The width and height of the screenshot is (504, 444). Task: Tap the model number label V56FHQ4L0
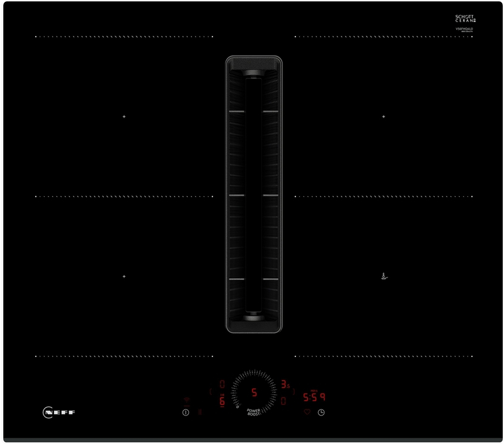(x=465, y=29)
